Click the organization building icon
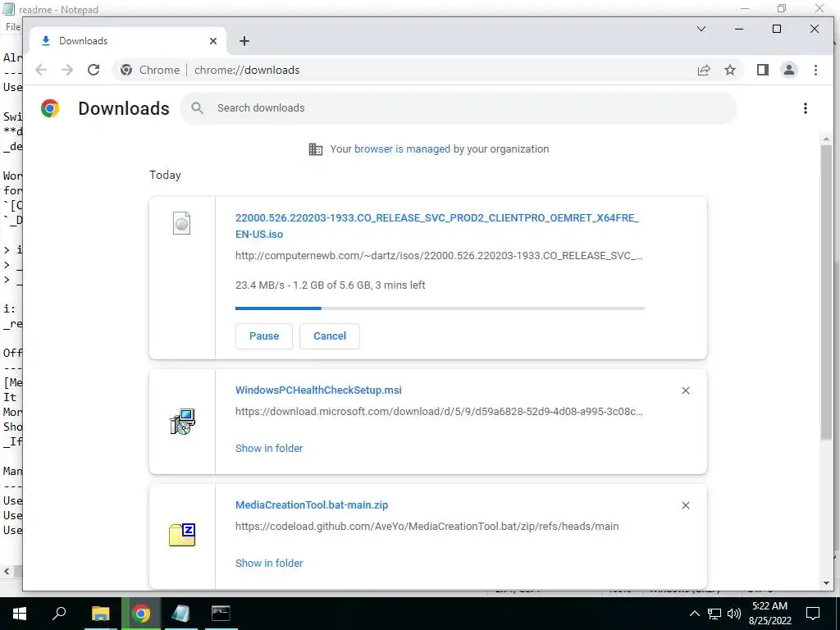840x630 pixels. (x=316, y=149)
